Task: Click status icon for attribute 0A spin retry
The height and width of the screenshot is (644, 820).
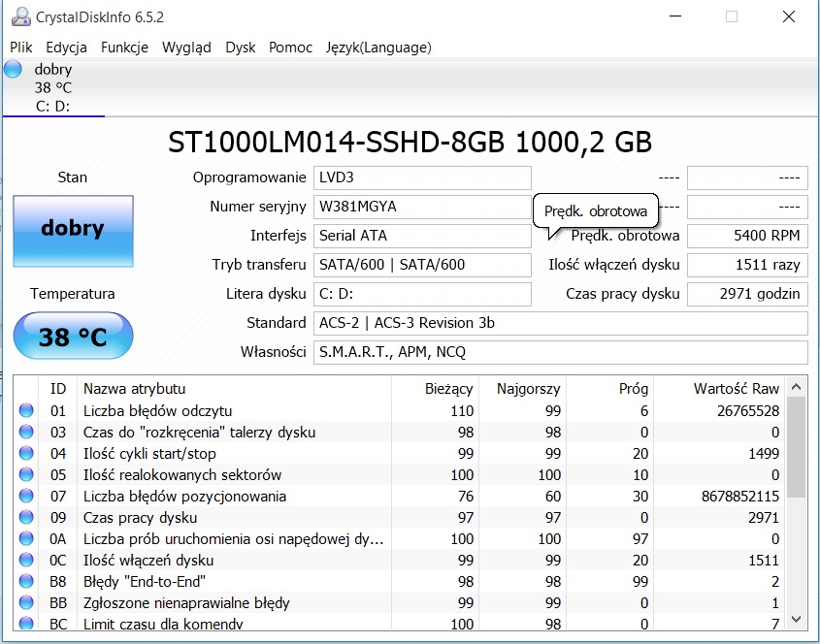Action: click(x=26, y=539)
